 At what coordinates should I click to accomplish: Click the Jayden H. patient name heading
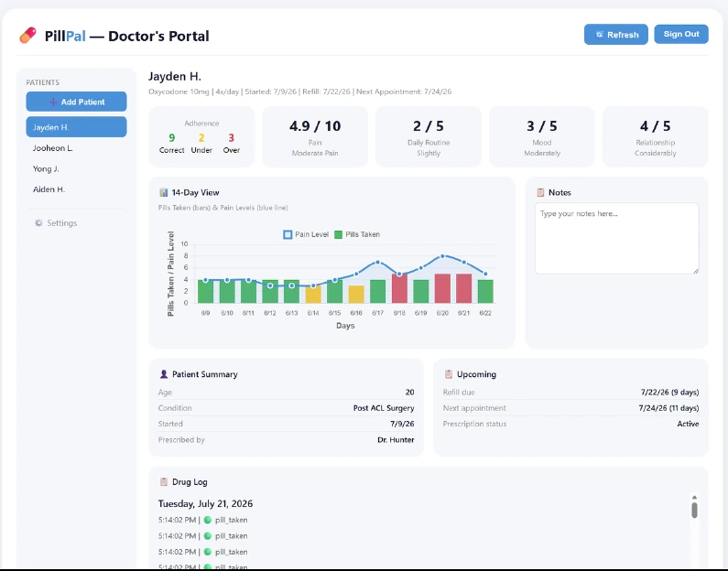175,76
